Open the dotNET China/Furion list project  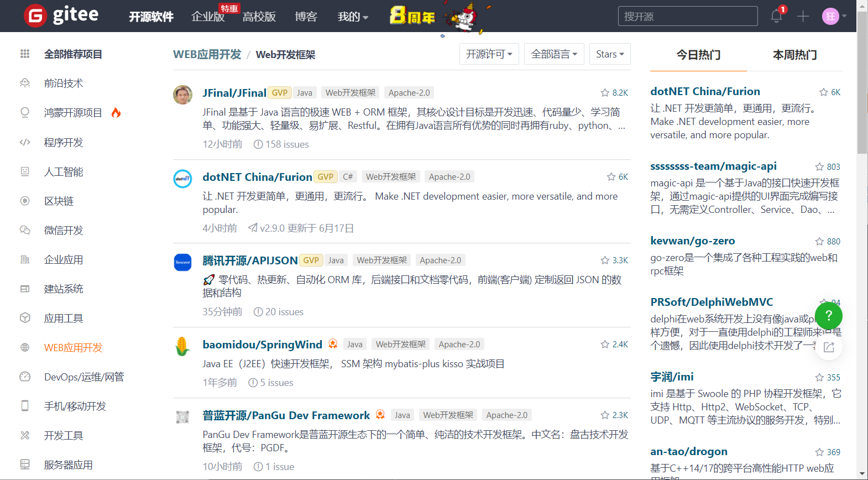pos(257,177)
